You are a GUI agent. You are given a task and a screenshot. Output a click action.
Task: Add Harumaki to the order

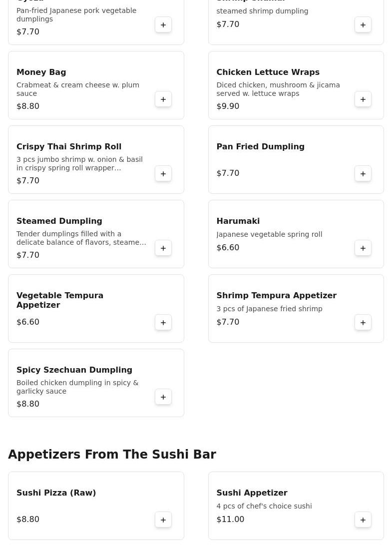click(363, 248)
